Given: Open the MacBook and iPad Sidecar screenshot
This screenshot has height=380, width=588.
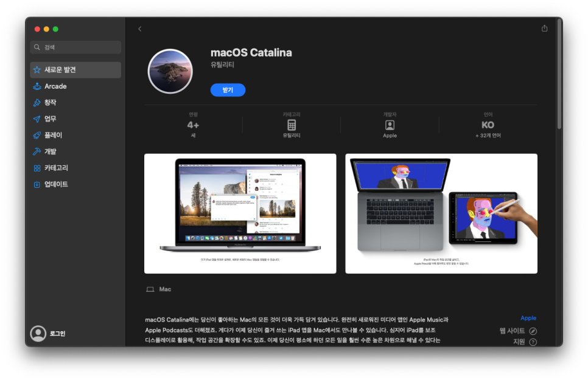Looking at the screenshot, I should click(441, 213).
